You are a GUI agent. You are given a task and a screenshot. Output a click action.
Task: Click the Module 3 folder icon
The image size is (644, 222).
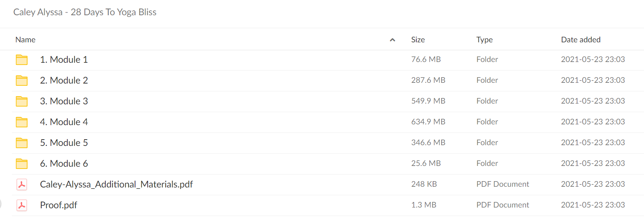(x=22, y=101)
